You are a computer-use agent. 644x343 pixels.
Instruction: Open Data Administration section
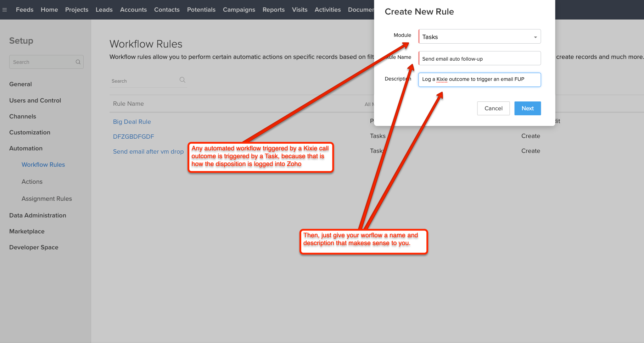[x=38, y=215]
